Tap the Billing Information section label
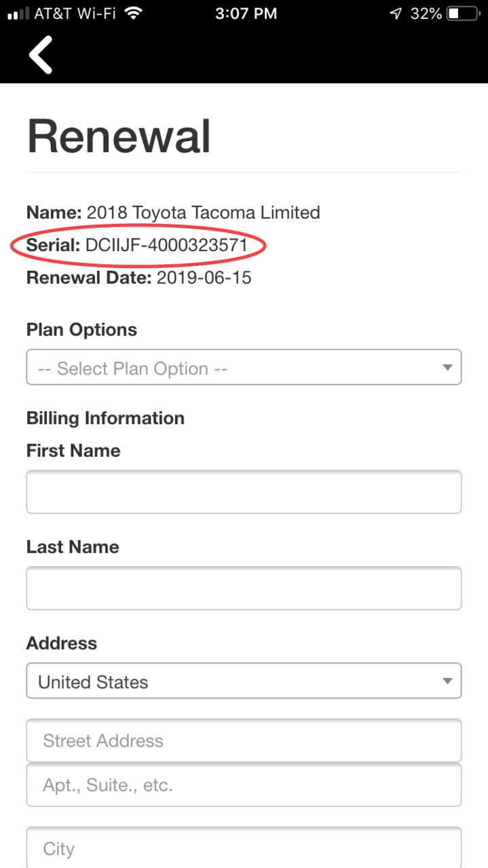 point(105,418)
